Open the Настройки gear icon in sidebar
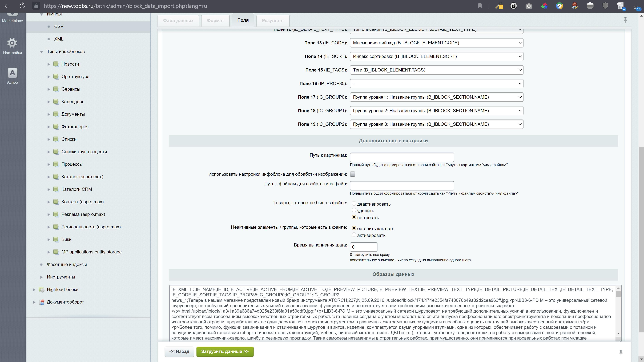644x362 pixels. pyautogui.click(x=12, y=43)
